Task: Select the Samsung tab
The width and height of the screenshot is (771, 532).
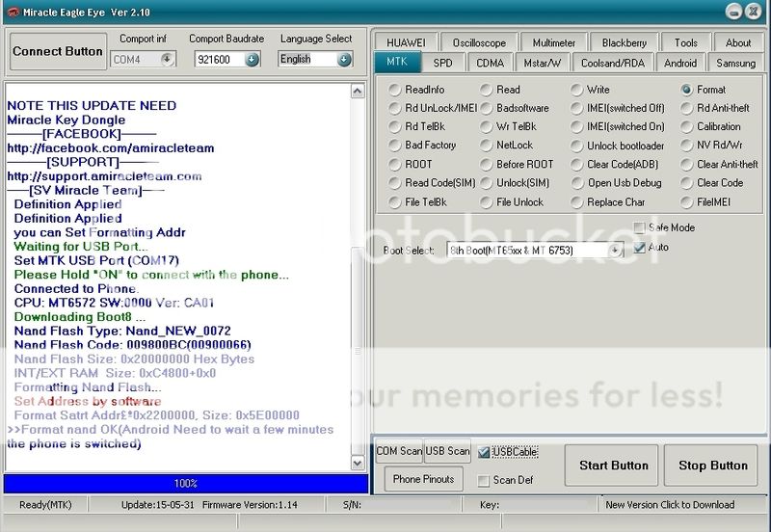Action: 735,63
